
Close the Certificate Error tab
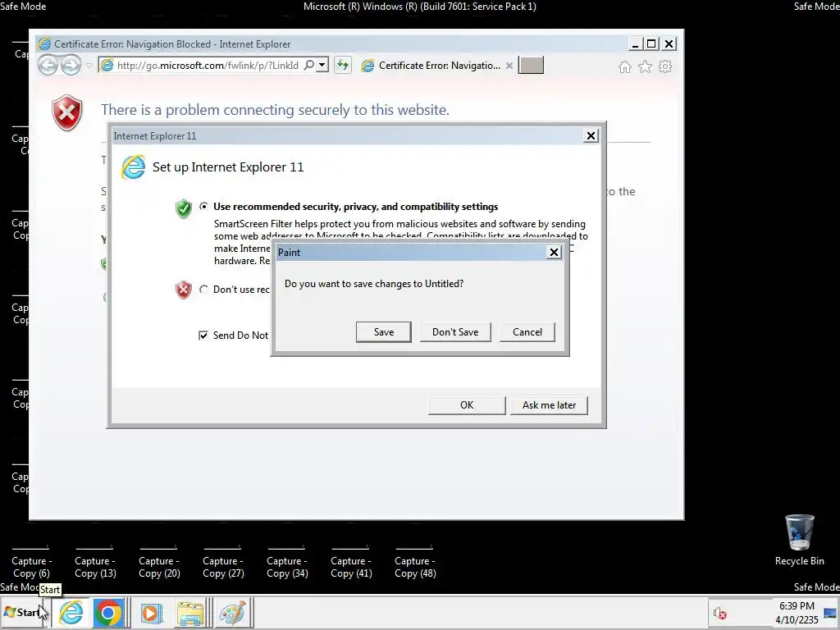(509, 66)
